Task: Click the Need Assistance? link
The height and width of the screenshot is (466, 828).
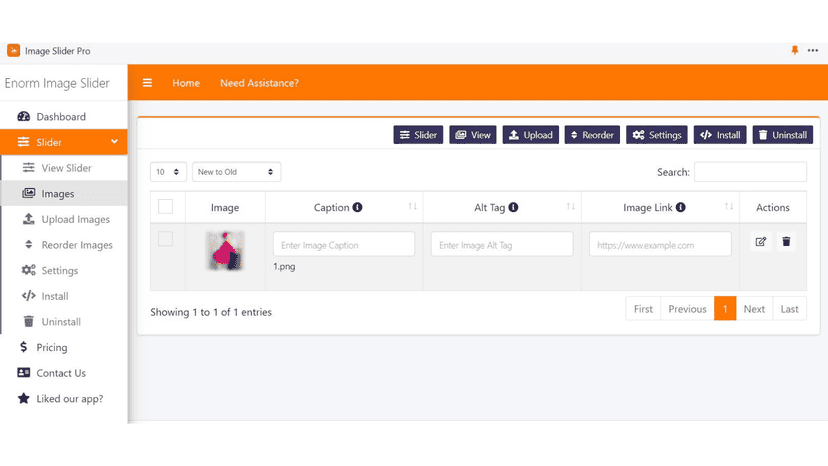Action: [259, 83]
